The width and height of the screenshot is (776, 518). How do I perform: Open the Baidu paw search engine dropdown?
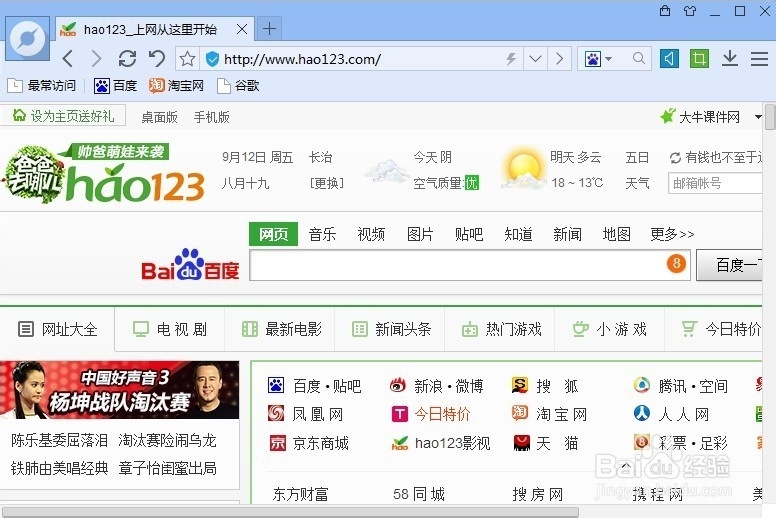click(598, 59)
